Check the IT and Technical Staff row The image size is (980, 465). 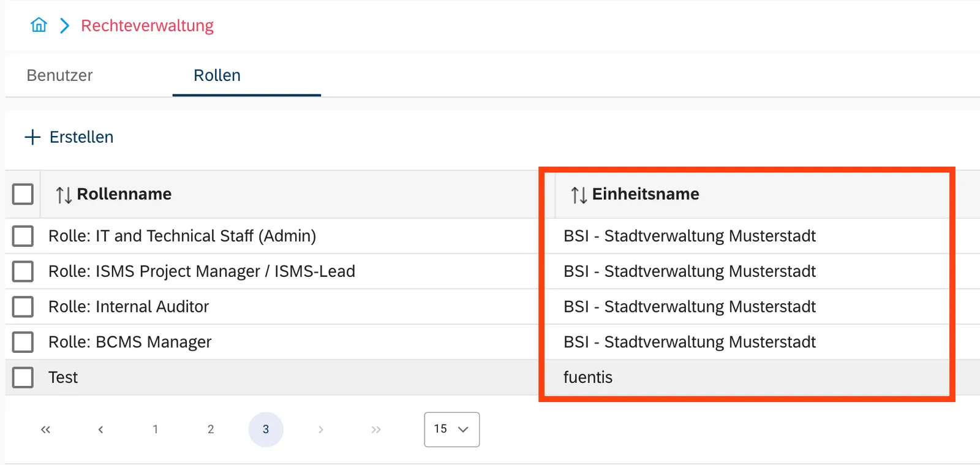[23, 236]
